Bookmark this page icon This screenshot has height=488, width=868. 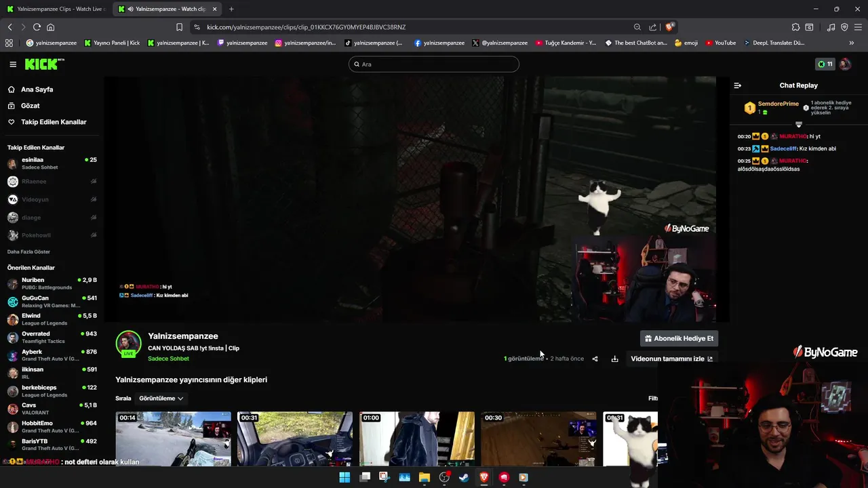pyautogui.click(x=179, y=27)
